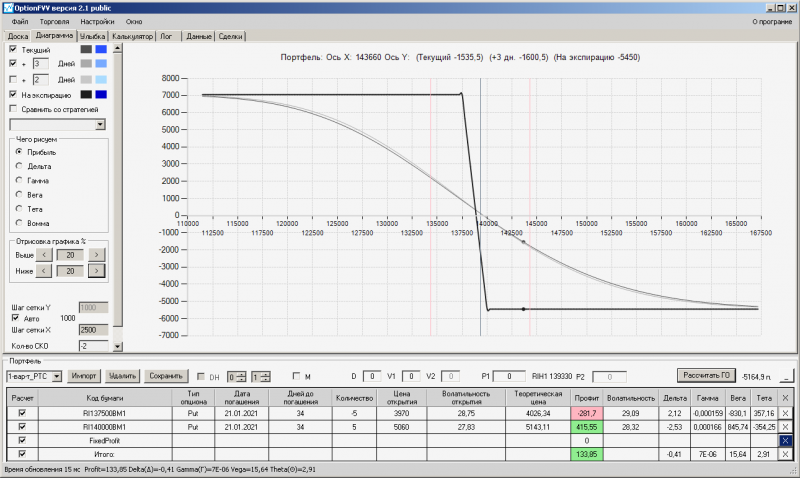Image resolution: width=800 pixels, height=478 pixels.
Task: Uncheck Расчет for Итого row
Action: pos(22,454)
